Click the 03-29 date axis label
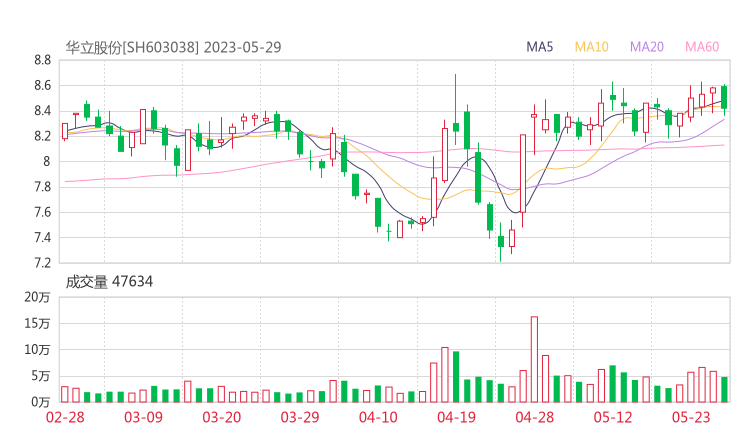Screen dimensions: 740x440 tap(300, 417)
